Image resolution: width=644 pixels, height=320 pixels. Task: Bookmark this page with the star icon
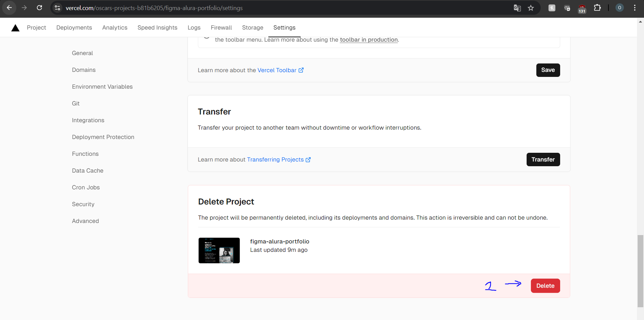coord(531,8)
